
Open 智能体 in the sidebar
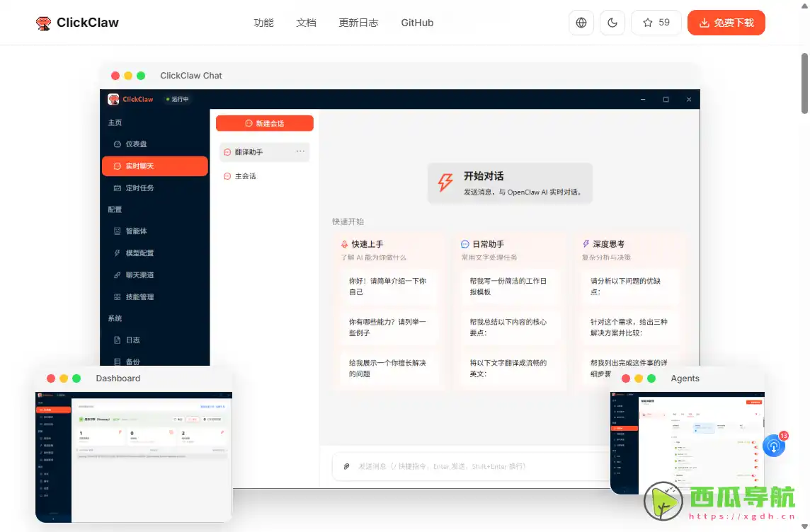[155, 231]
